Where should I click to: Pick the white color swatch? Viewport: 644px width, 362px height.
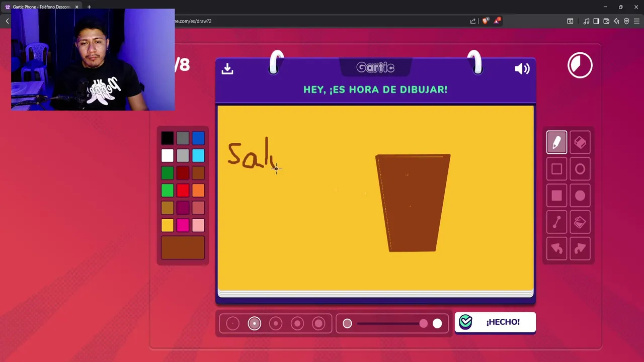tap(168, 155)
